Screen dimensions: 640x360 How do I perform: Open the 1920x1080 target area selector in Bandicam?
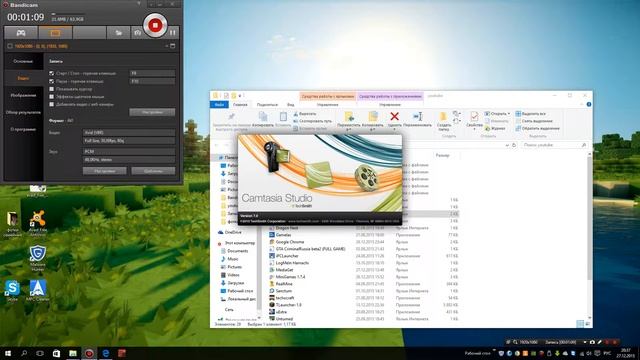tap(41, 46)
